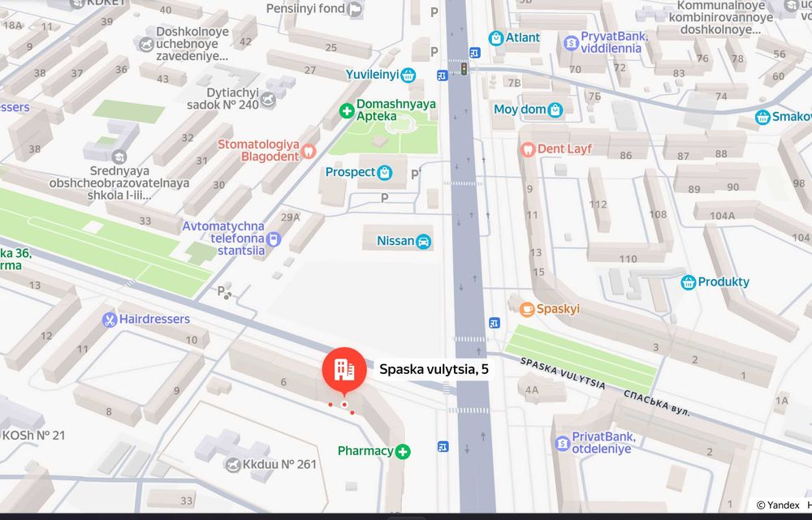Click the Atlant shop icon
This screenshot has width=812, height=520.
495,38
